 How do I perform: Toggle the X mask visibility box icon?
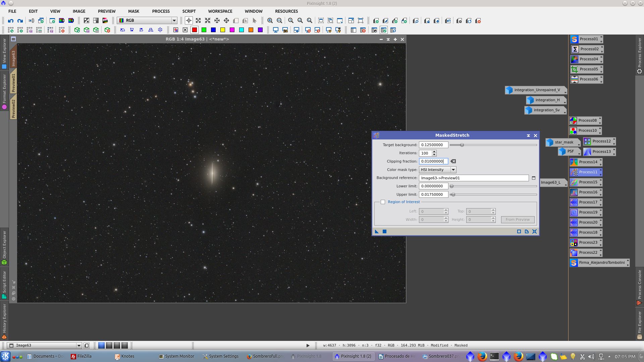(x=185, y=30)
